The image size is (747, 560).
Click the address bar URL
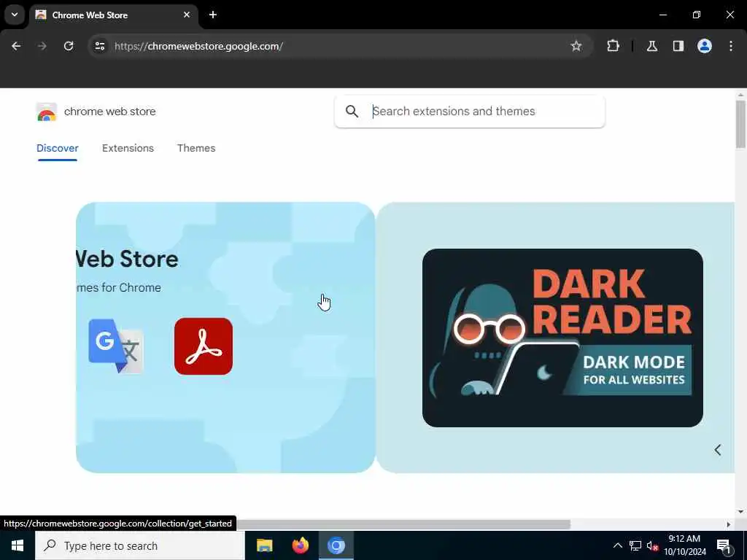198,46
